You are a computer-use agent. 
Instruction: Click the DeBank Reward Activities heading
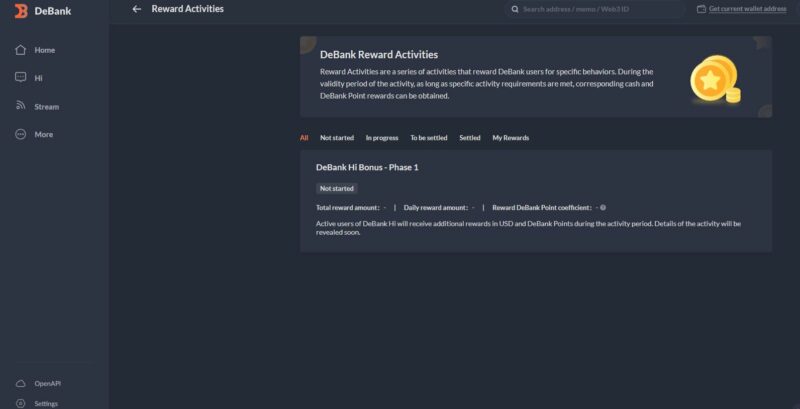379,55
